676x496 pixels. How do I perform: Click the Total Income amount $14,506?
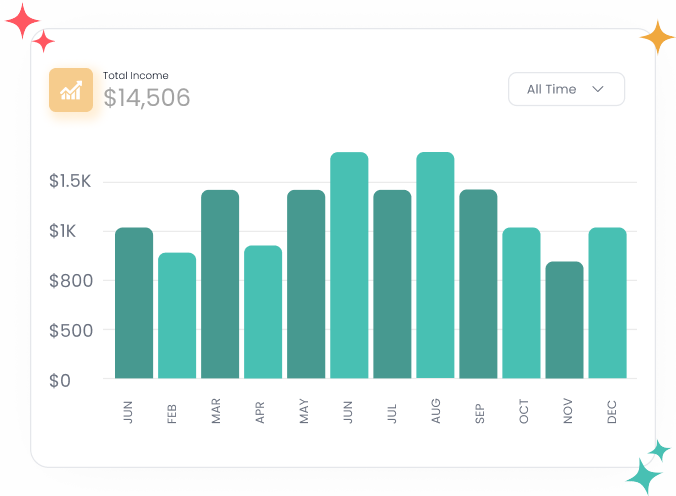pos(147,98)
